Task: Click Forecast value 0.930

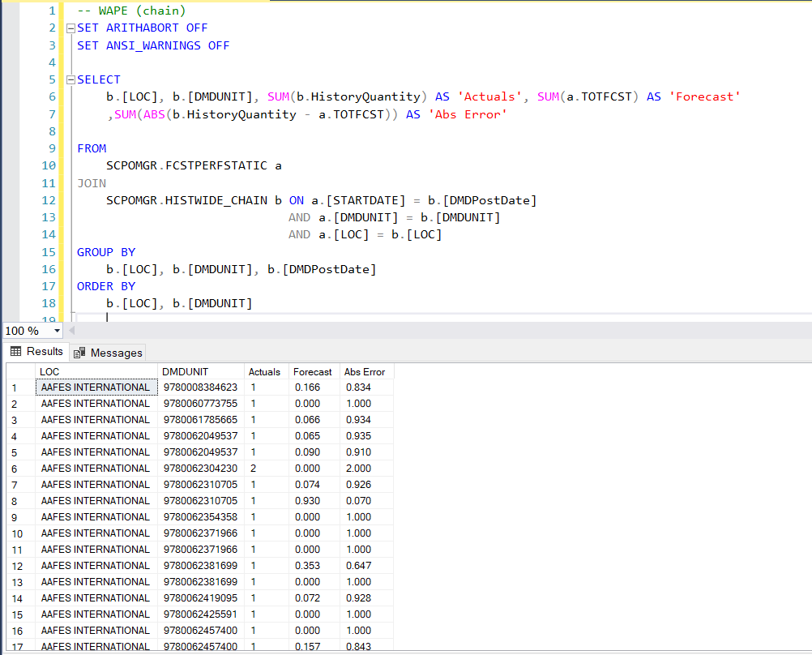Action: click(x=314, y=501)
